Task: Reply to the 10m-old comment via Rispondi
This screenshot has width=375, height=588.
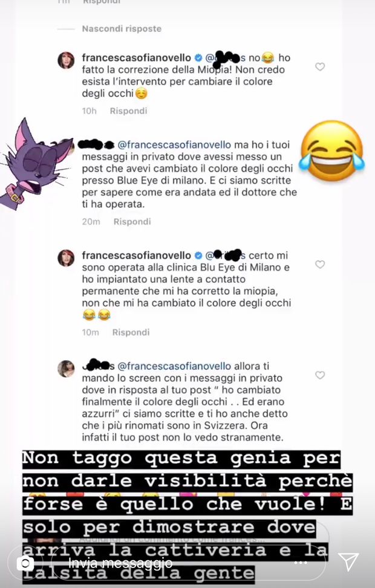Action: [x=131, y=332]
